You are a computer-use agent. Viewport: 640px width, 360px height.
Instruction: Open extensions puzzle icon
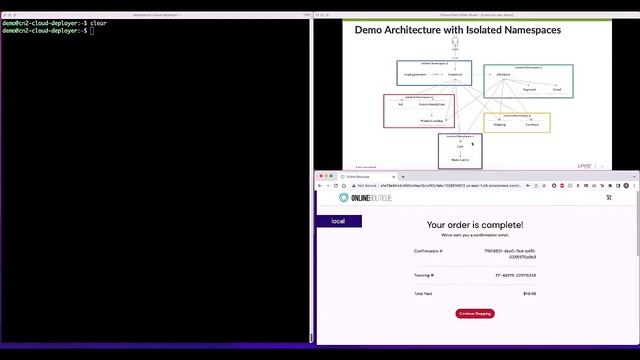610,186
